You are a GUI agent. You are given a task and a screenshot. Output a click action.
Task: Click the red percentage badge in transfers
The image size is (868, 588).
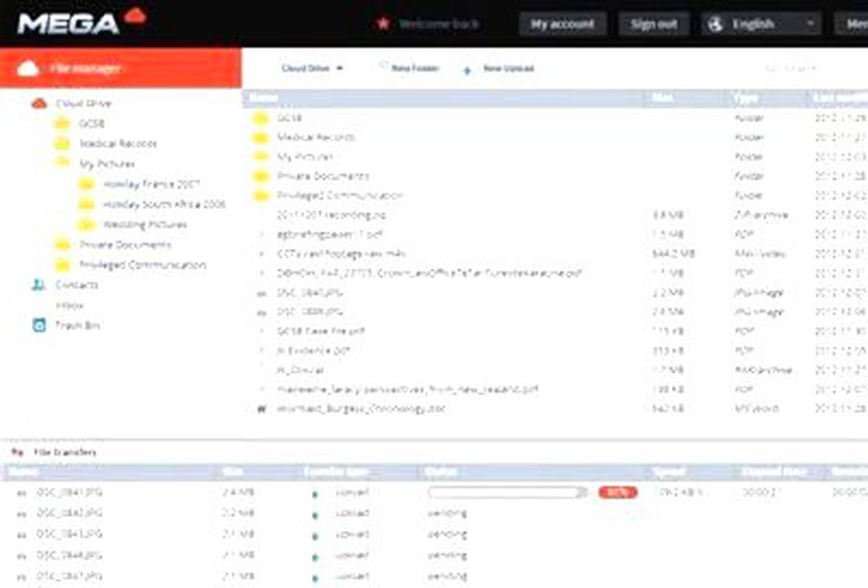[x=618, y=493]
